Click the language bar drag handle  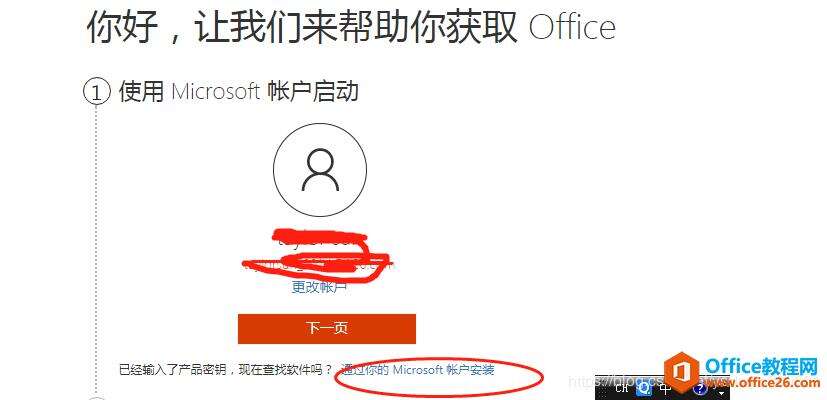[603, 391]
